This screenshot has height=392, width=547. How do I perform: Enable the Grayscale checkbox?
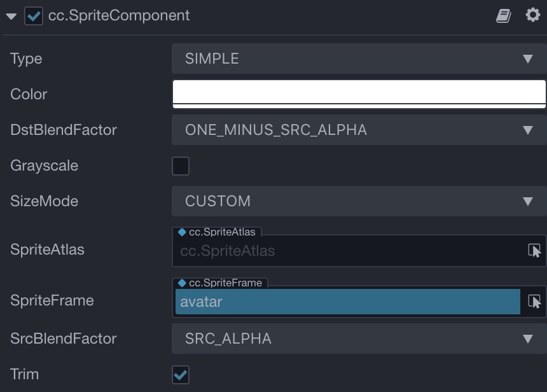click(x=181, y=166)
